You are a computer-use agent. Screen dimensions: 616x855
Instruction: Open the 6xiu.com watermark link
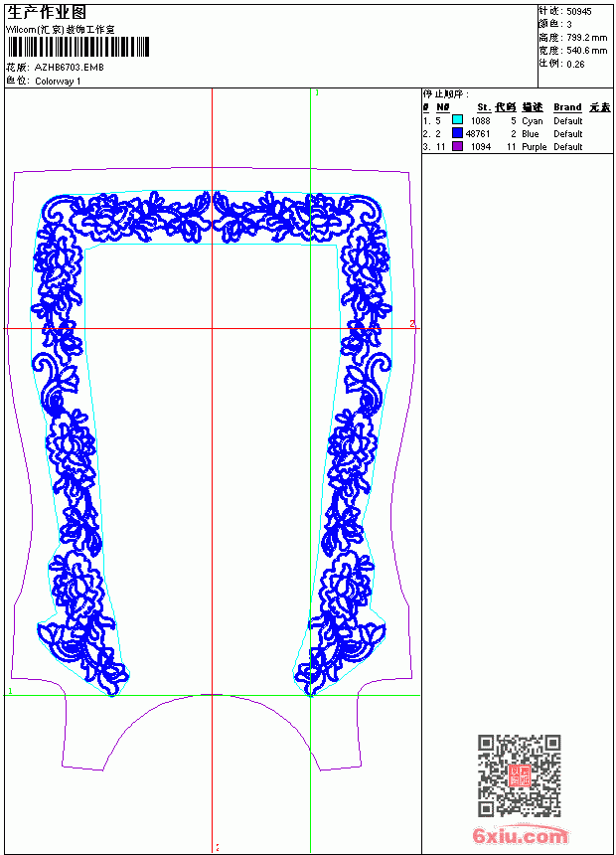click(520, 835)
